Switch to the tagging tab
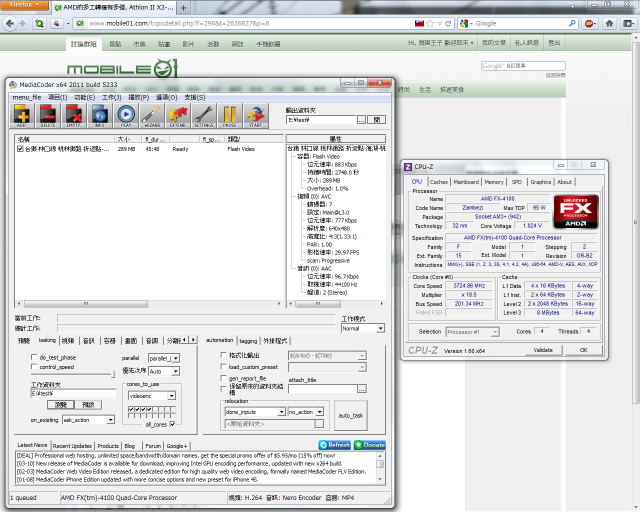Viewport: 640px width, 512px height. (x=248, y=341)
